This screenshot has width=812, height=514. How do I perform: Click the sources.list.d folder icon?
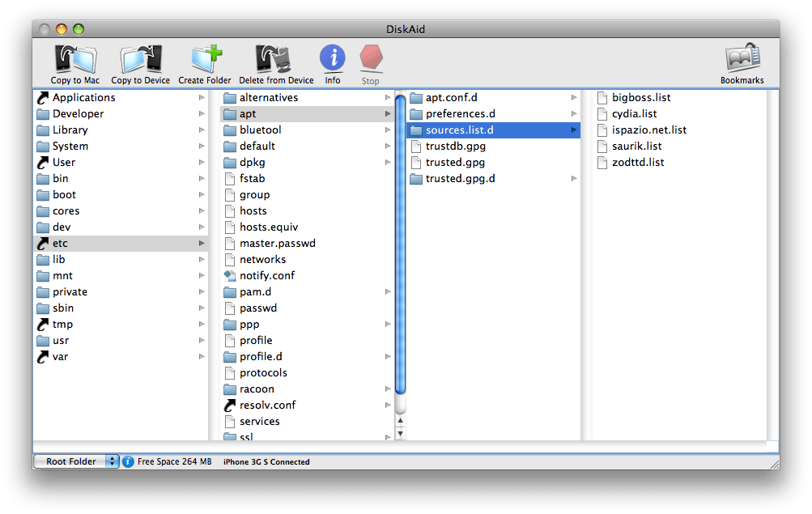point(416,130)
